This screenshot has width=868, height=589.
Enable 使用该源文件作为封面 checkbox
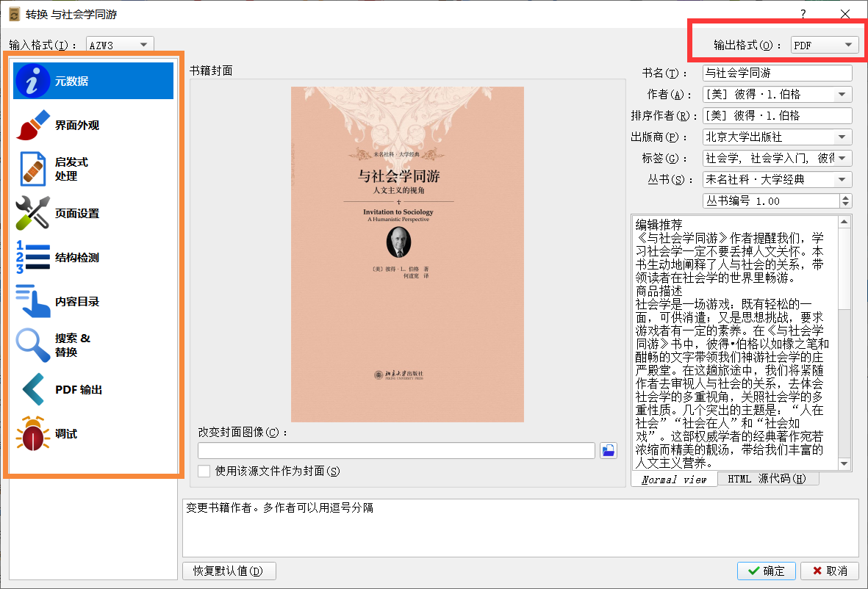pos(204,471)
